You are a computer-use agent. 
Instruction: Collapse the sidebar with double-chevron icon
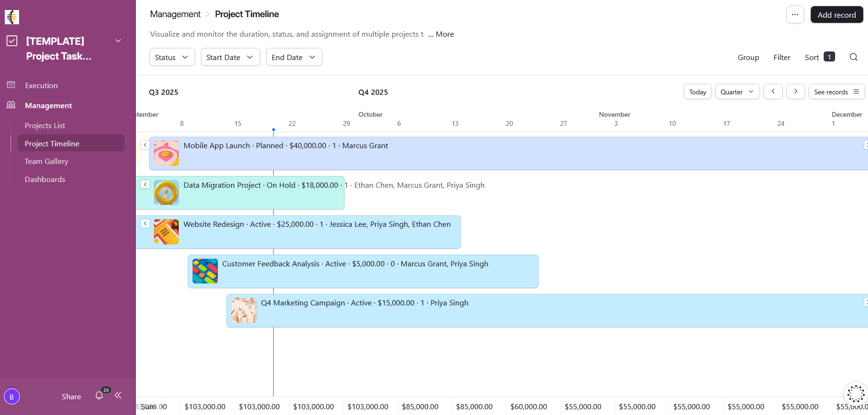[118, 395]
